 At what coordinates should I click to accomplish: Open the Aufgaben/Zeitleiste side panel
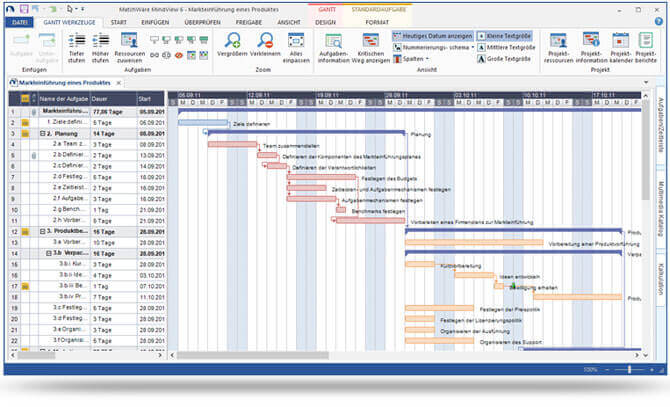[661, 125]
